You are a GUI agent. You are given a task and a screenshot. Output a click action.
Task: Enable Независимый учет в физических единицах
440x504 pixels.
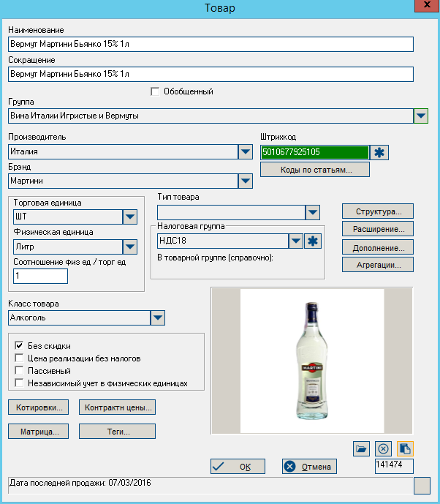click(19, 383)
